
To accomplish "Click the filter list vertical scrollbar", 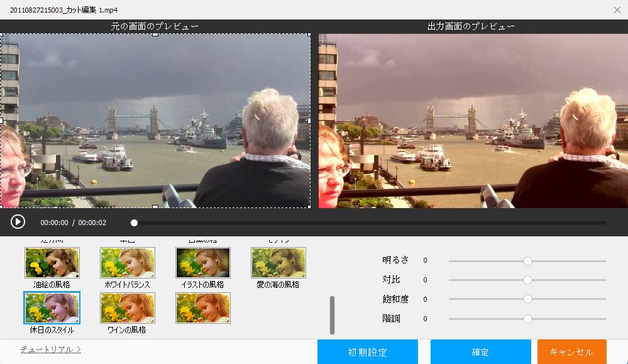I will [333, 315].
